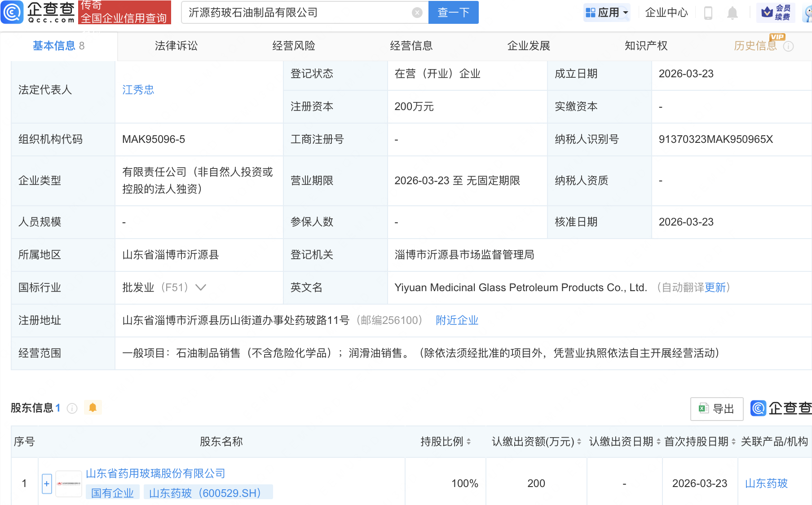Open the notification bell in the top bar
This screenshot has width=812, height=505.
(x=732, y=12)
